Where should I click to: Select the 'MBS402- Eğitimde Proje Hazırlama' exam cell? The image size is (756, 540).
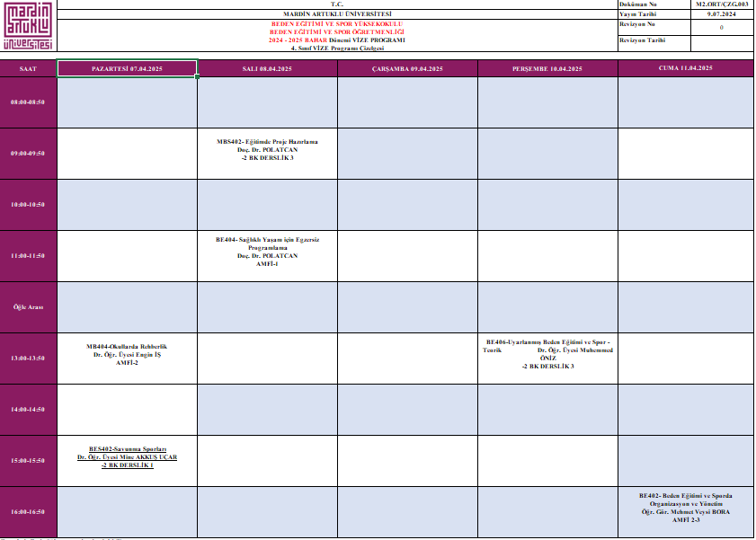[x=267, y=153]
